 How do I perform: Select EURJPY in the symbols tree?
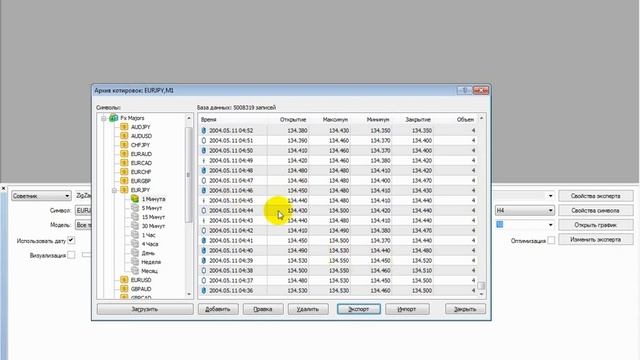140,190
